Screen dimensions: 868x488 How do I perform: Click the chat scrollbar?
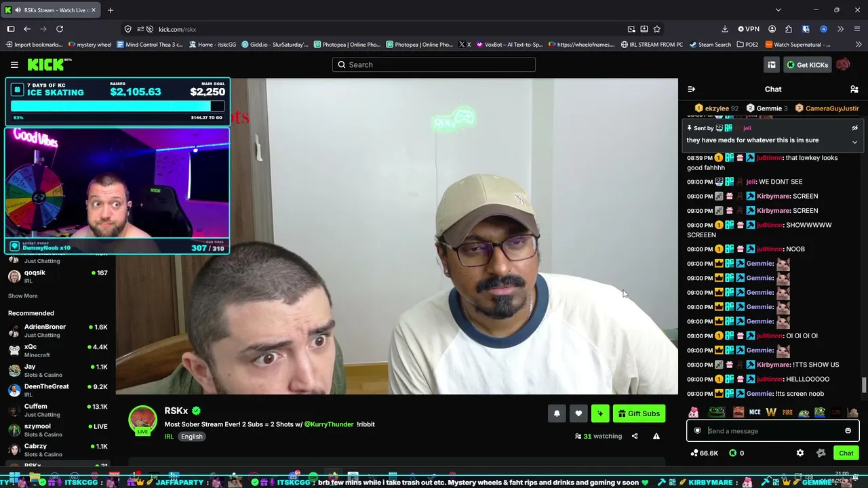tap(863, 386)
